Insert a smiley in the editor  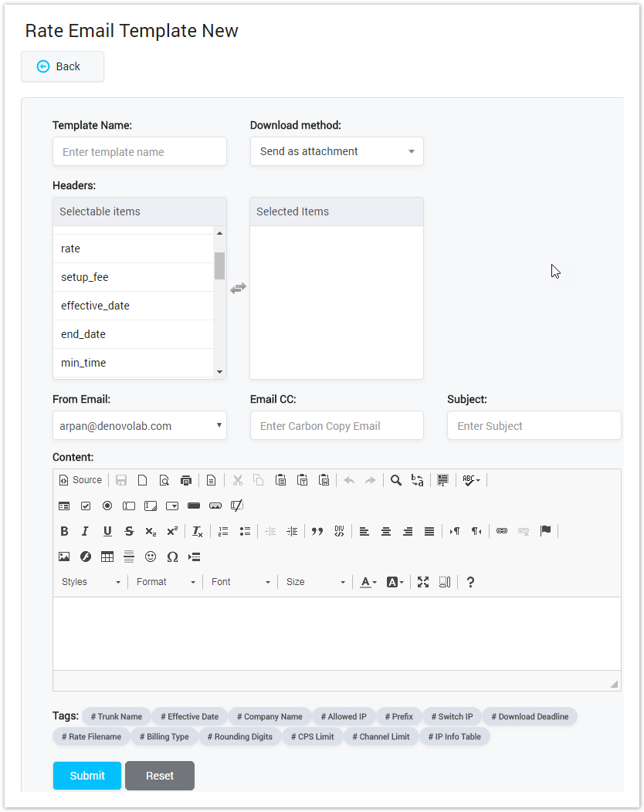(151, 557)
